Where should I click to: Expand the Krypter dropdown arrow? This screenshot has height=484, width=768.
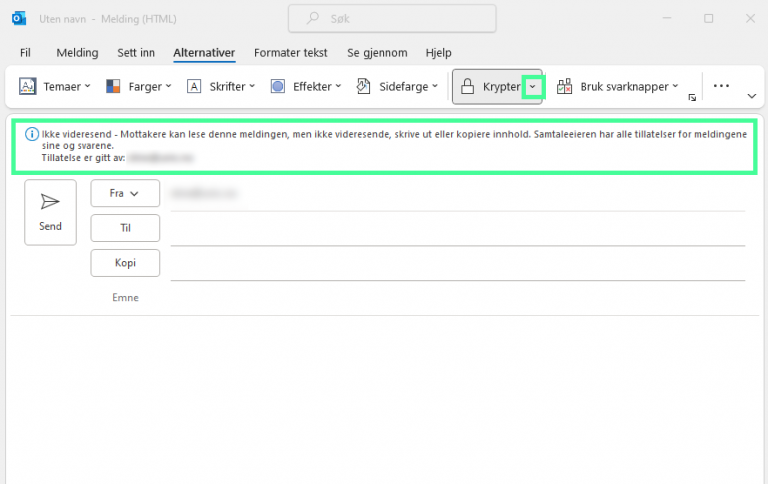tap(533, 87)
